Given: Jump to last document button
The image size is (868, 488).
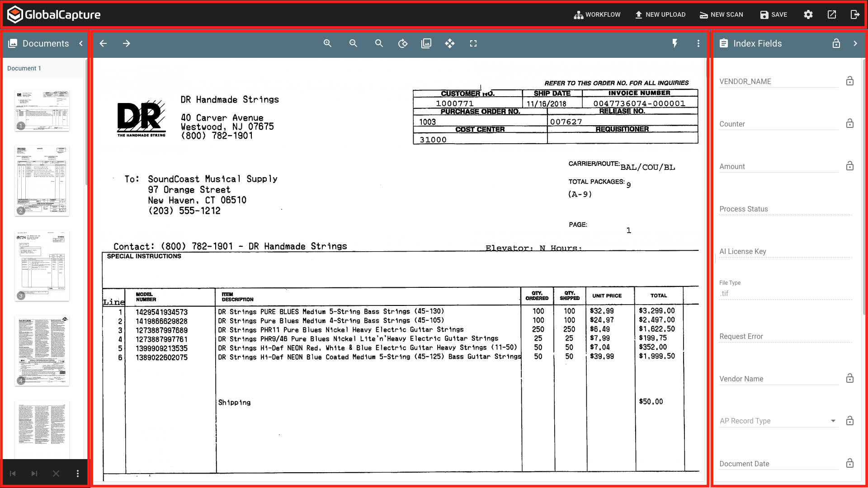Looking at the screenshot, I should click(x=34, y=474).
